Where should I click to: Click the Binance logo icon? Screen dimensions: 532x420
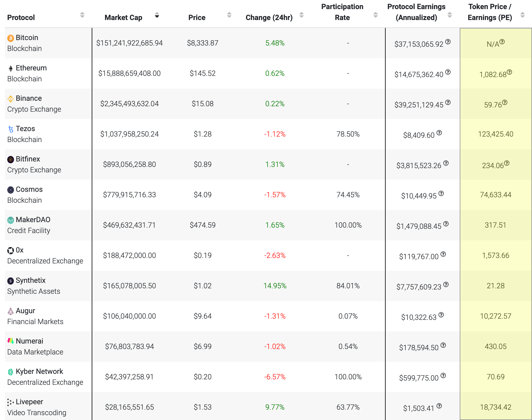coord(11,99)
